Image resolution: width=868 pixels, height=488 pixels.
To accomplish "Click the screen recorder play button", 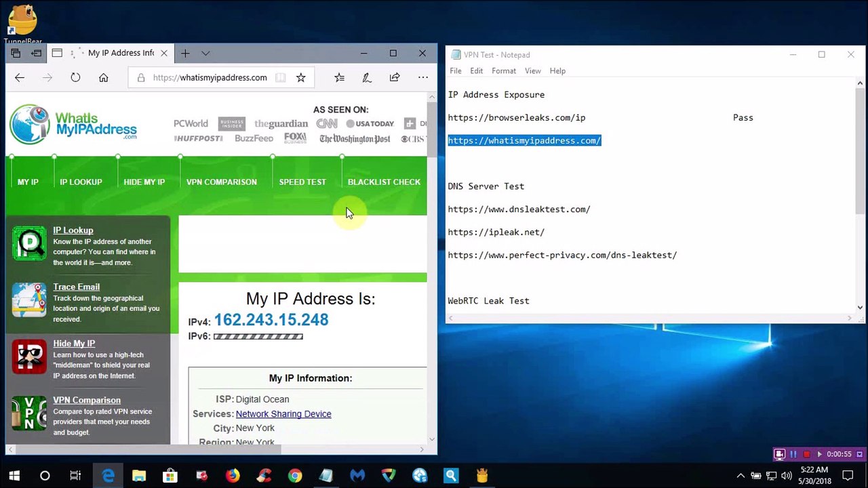I will [819, 454].
